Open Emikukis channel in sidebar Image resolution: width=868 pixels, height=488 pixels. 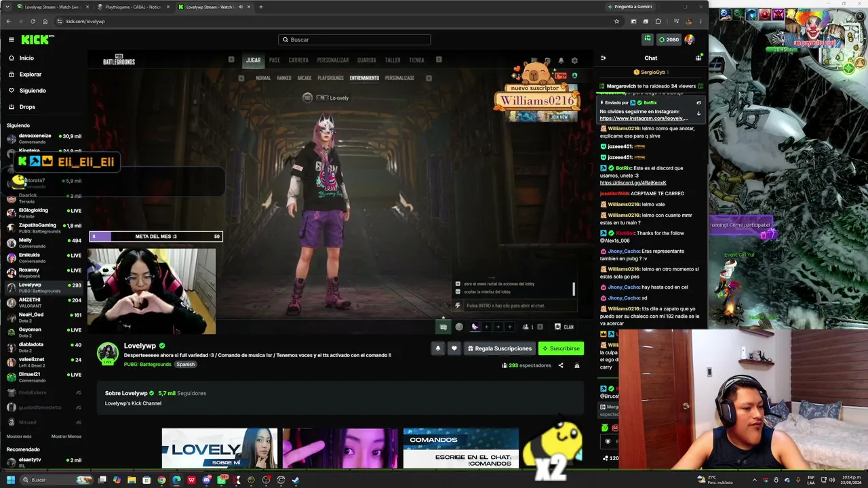tap(43, 258)
